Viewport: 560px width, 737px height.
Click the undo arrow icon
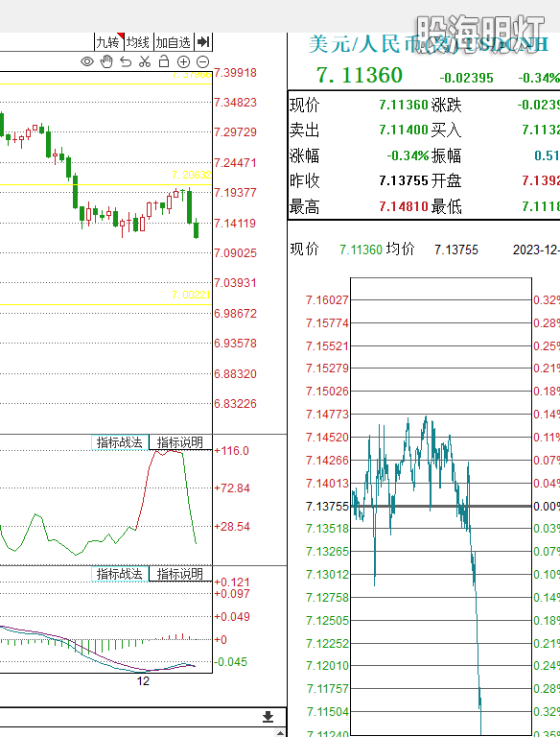[126, 61]
